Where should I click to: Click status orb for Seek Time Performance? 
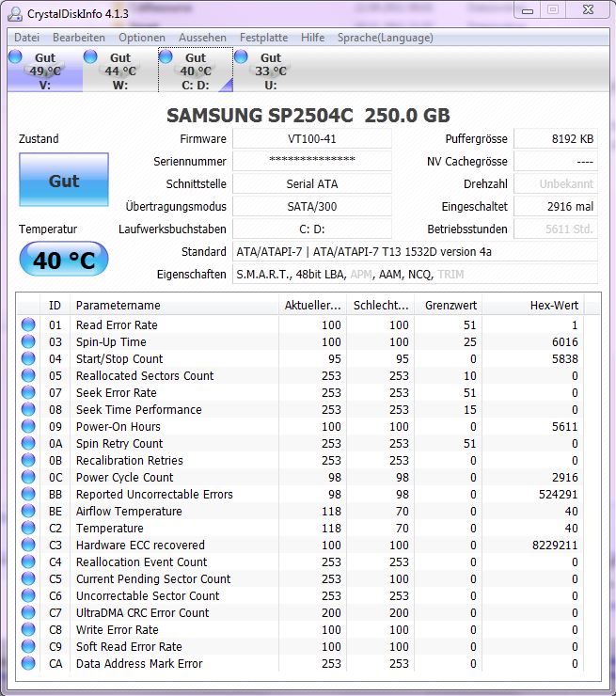[28, 409]
